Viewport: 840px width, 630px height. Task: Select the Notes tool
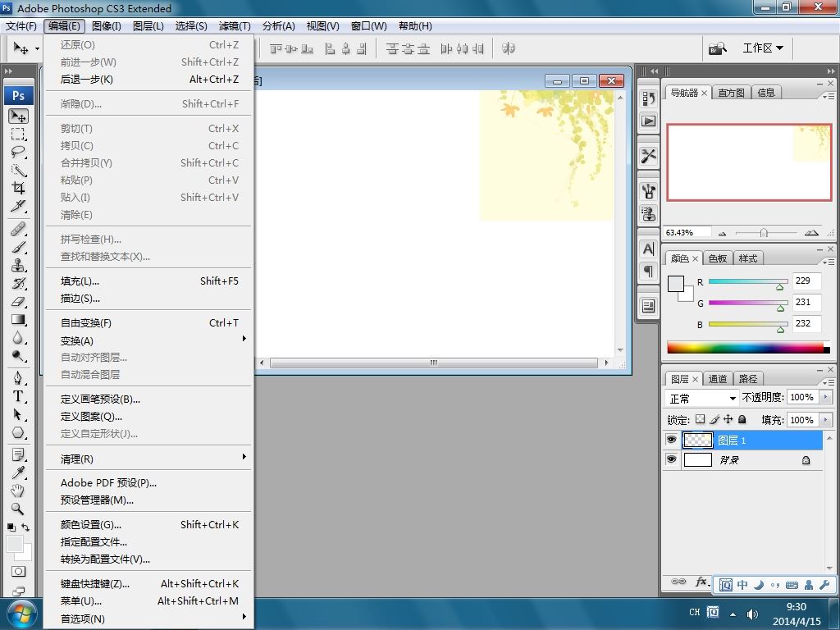(18, 454)
